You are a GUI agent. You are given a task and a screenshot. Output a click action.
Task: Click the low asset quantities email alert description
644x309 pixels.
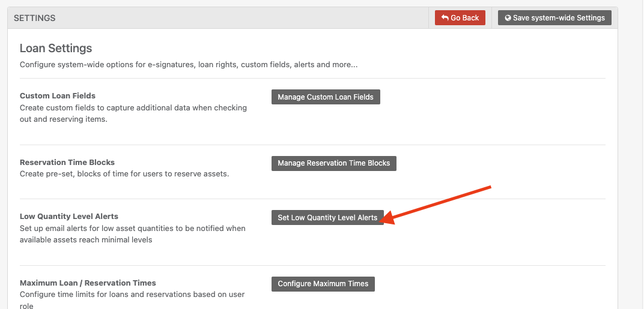click(x=133, y=234)
